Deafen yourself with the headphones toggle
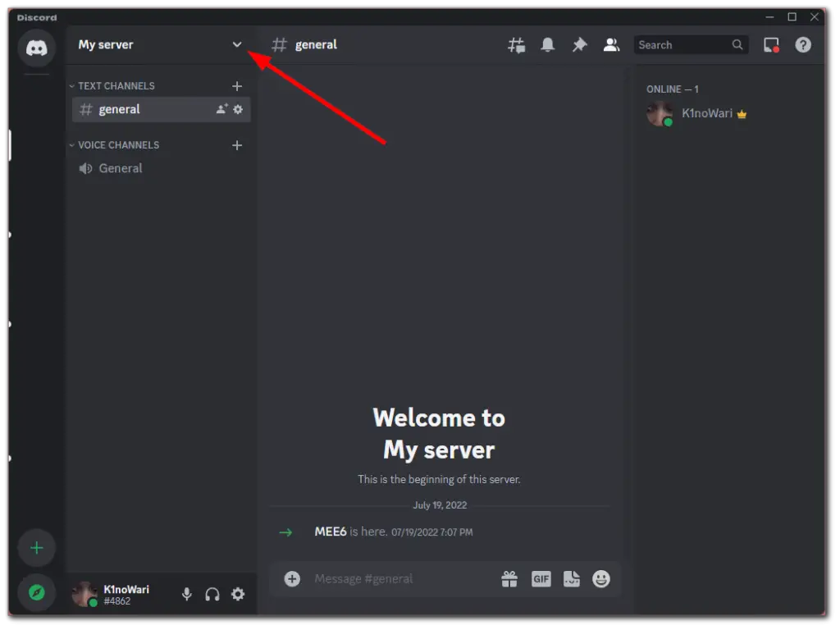 (x=212, y=594)
